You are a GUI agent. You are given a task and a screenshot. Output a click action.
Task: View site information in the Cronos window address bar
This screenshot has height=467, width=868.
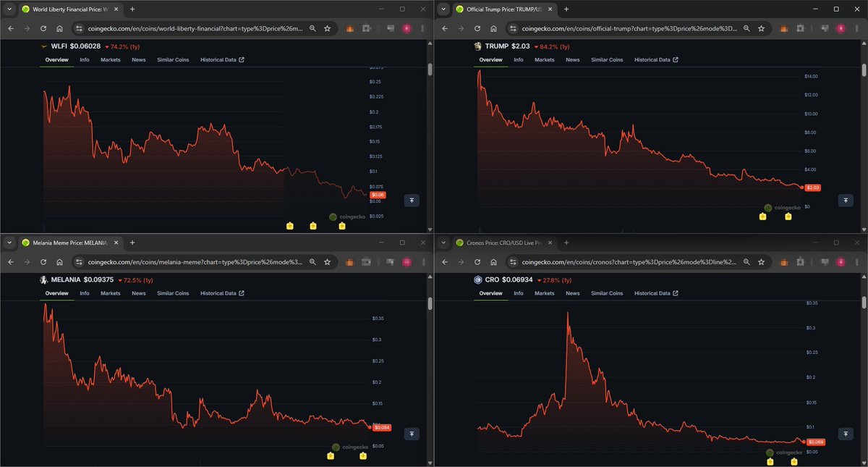(x=512, y=261)
